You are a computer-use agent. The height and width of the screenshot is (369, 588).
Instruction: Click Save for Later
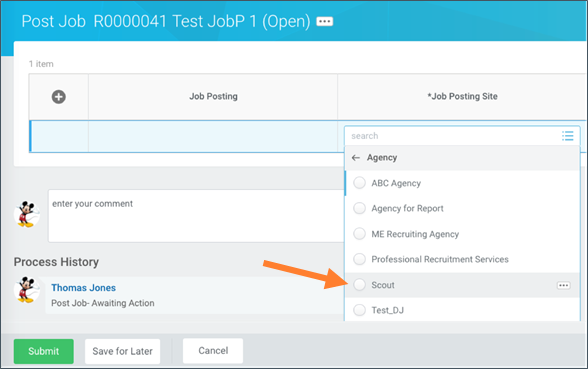[x=122, y=351]
